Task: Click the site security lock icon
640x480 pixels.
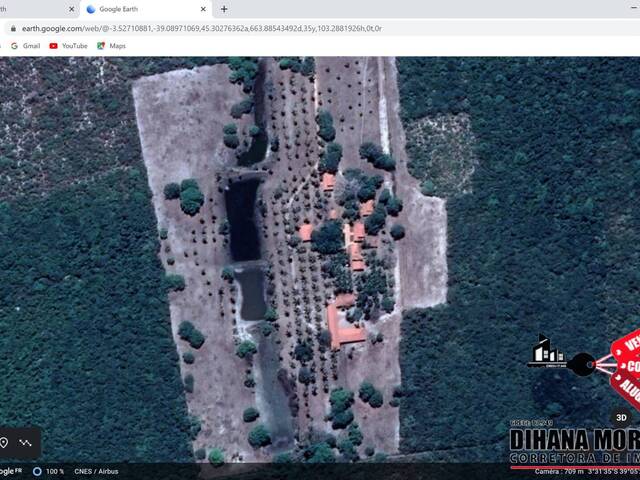Action: tap(13, 29)
